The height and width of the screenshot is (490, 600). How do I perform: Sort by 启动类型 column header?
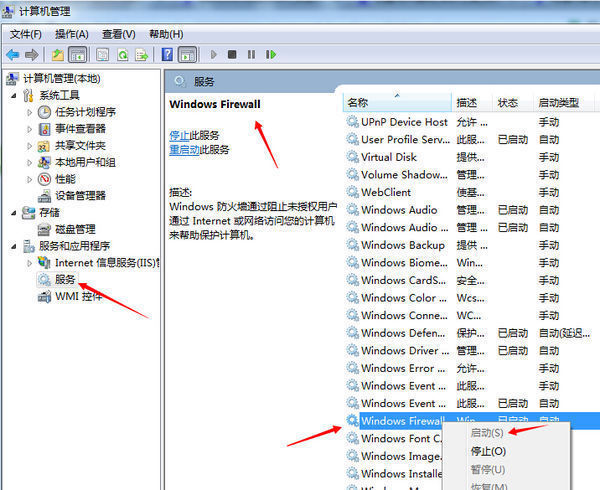(x=563, y=103)
